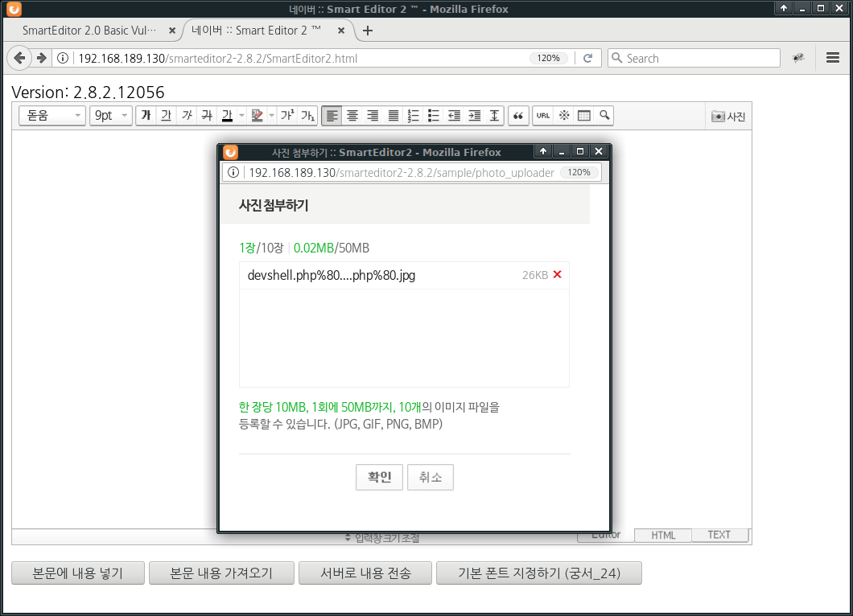Show site info icon in main address bar
The width and height of the screenshot is (853, 616).
point(63,58)
